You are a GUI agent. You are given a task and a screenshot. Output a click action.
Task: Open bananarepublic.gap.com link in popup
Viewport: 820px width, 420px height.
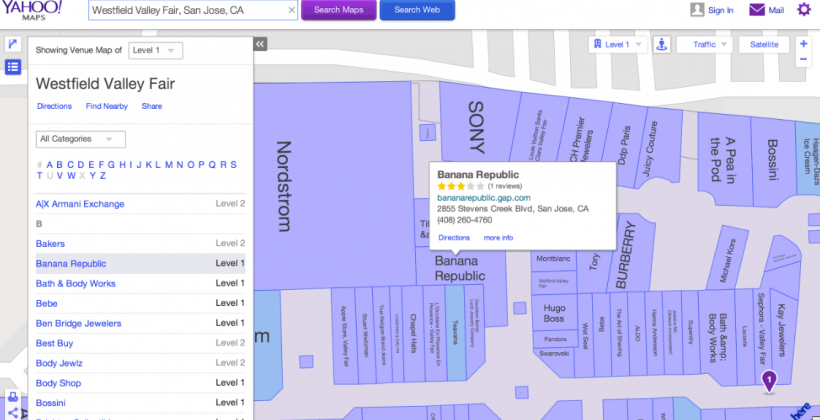click(484, 198)
